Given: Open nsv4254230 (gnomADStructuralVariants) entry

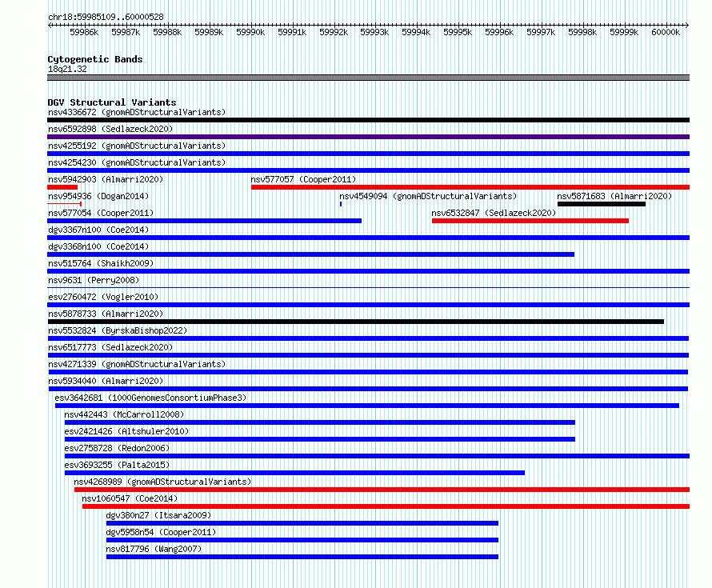Looking at the screenshot, I should pyautogui.click(x=137, y=162).
